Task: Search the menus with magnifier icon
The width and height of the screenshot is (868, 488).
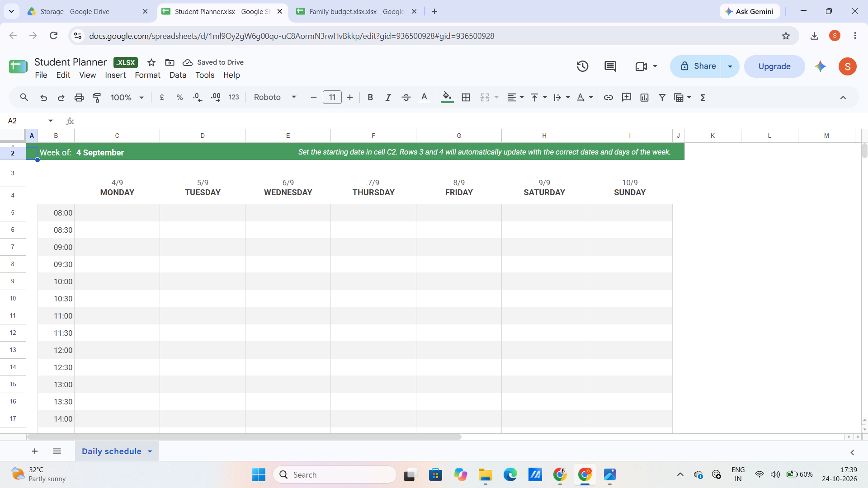Action: pos(24,98)
